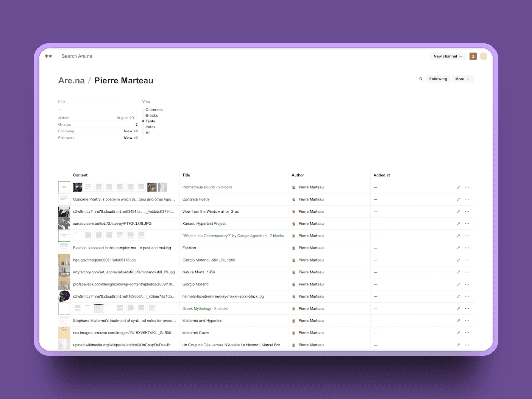532x399 pixels.
Task: Toggle the Following button
Action: 438,79
